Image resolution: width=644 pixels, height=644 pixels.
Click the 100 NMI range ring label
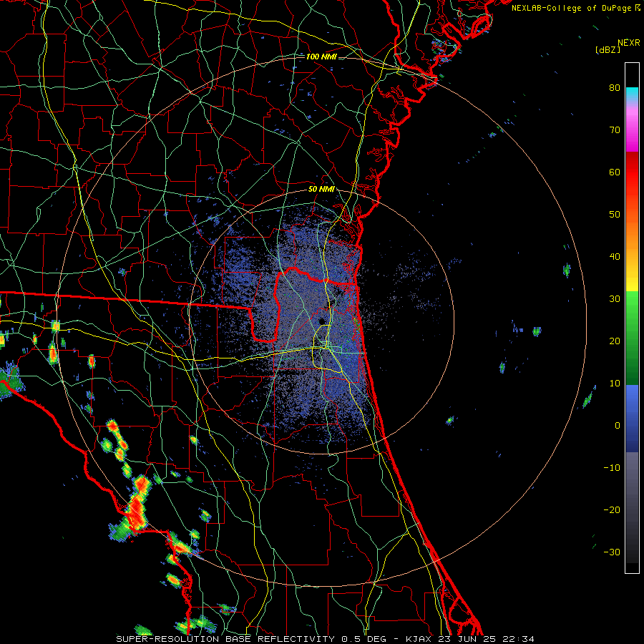(x=321, y=57)
